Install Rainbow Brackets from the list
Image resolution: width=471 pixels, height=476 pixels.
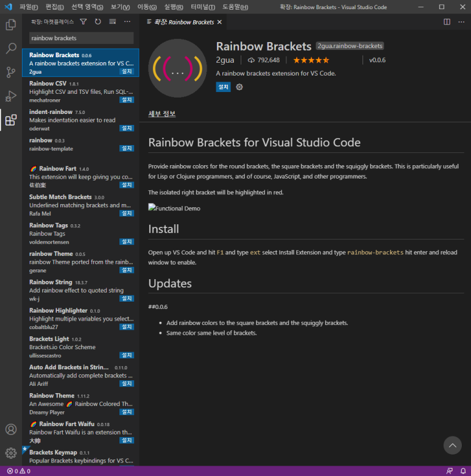(127, 71)
